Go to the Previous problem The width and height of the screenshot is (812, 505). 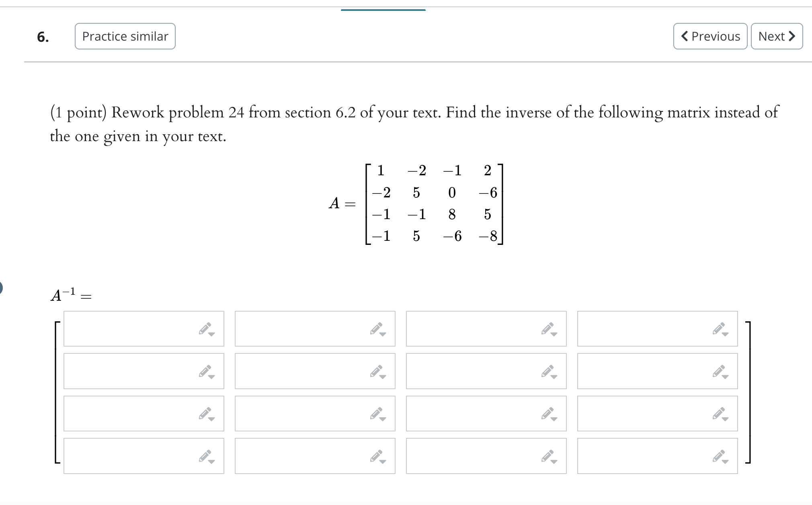[710, 36]
